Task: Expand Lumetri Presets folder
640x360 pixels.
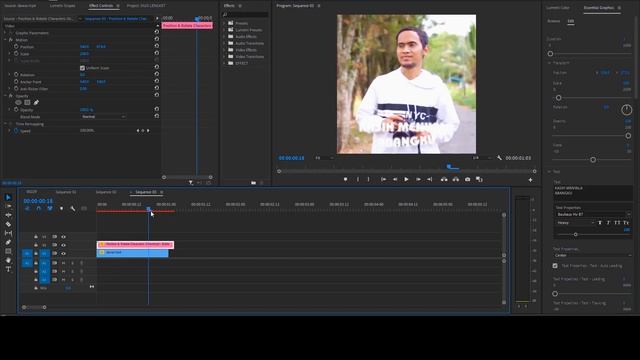Action: [224, 30]
